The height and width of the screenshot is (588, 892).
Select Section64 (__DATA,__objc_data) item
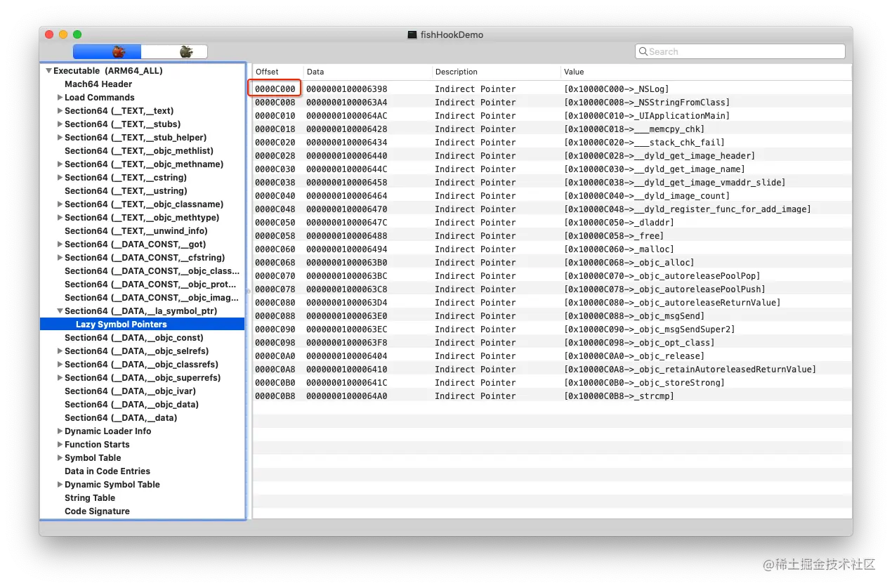point(131,405)
